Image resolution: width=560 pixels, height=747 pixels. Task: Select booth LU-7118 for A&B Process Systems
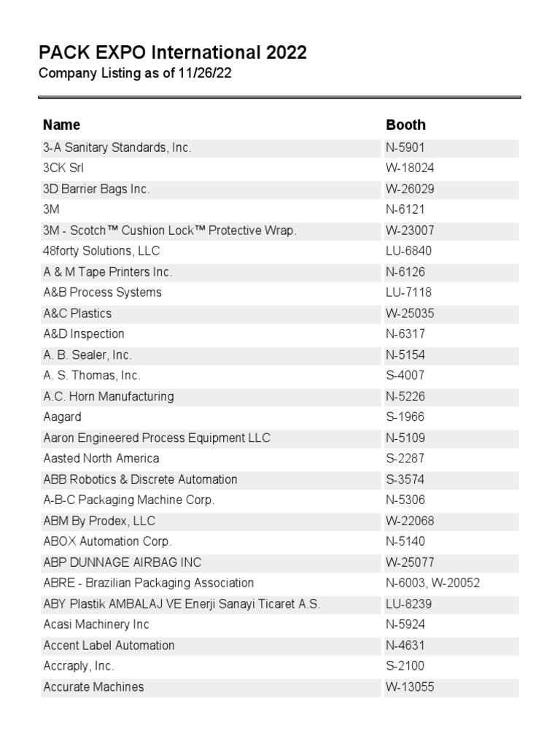(408, 293)
